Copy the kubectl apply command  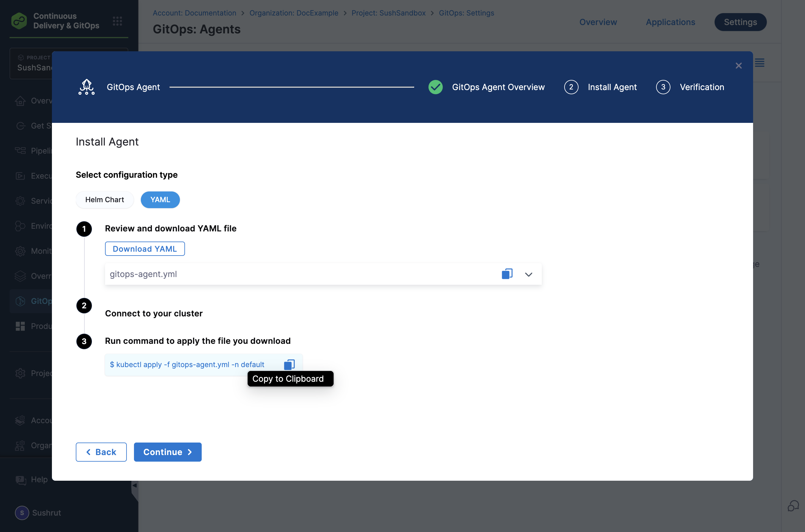[x=289, y=364]
